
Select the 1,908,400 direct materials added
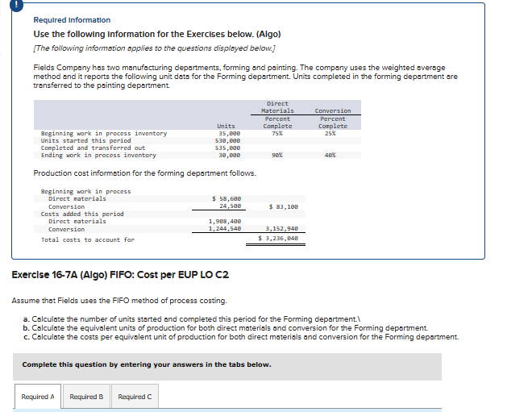click(225, 221)
